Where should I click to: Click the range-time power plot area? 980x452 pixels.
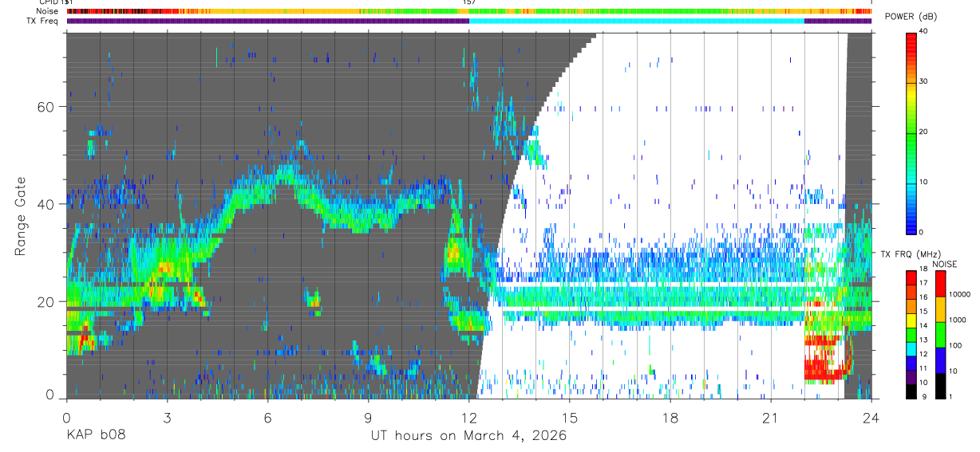pos(468,215)
